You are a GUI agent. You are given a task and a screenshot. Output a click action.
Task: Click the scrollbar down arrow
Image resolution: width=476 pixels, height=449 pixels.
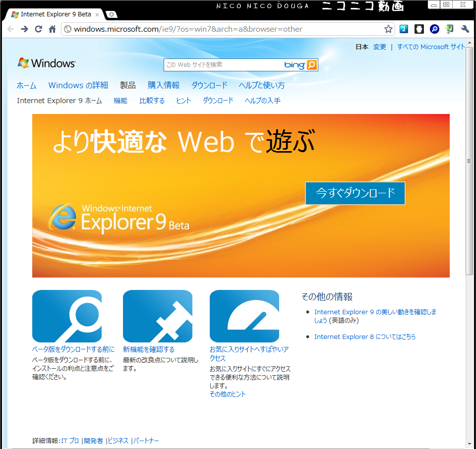coord(469,445)
